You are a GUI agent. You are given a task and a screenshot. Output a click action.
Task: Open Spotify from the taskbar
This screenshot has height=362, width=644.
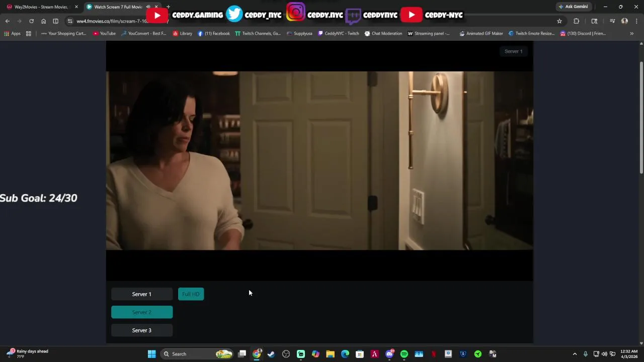(404, 354)
